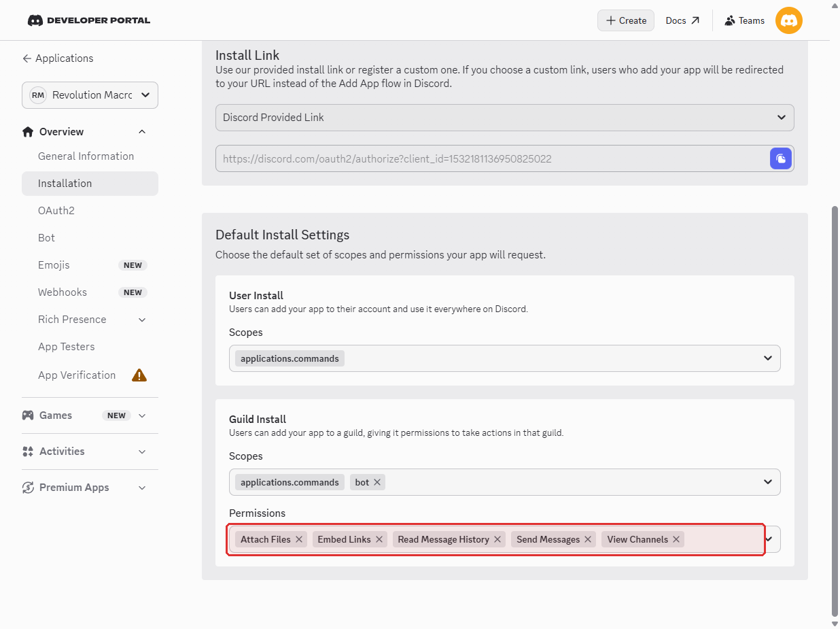Remove the Embed Links permission
The height and width of the screenshot is (629, 840).
tap(379, 539)
